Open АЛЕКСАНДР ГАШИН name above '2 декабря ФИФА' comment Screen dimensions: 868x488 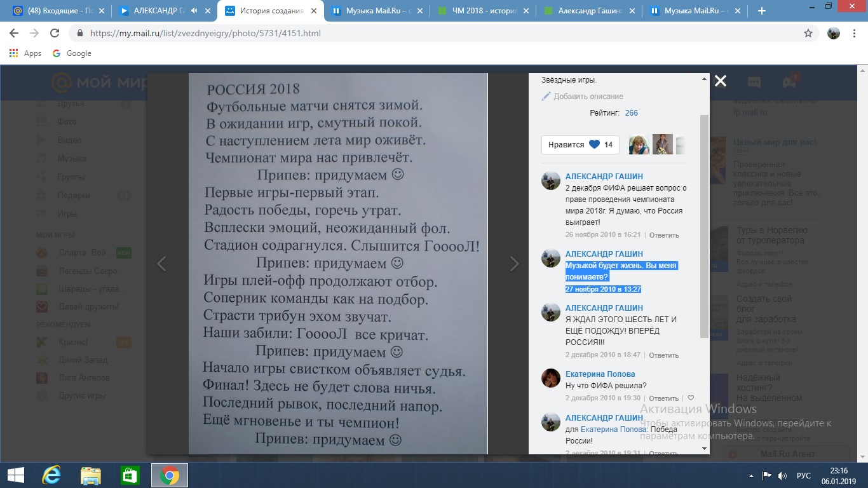click(x=604, y=177)
